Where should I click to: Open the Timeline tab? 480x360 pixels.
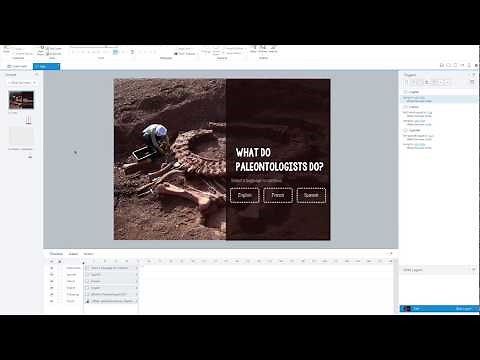coord(56,254)
